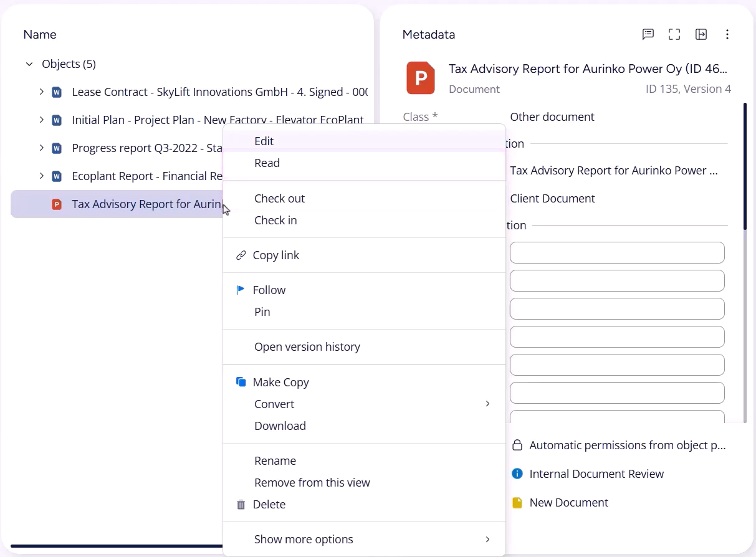Click the Tax Advisory Report name field value

pyautogui.click(x=614, y=171)
